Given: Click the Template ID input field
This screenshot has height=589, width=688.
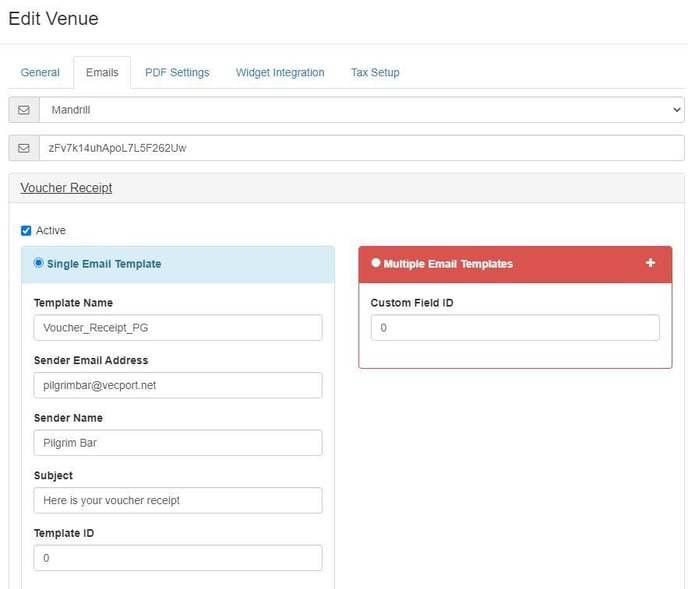Looking at the screenshot, I should (x=178, y=558).
